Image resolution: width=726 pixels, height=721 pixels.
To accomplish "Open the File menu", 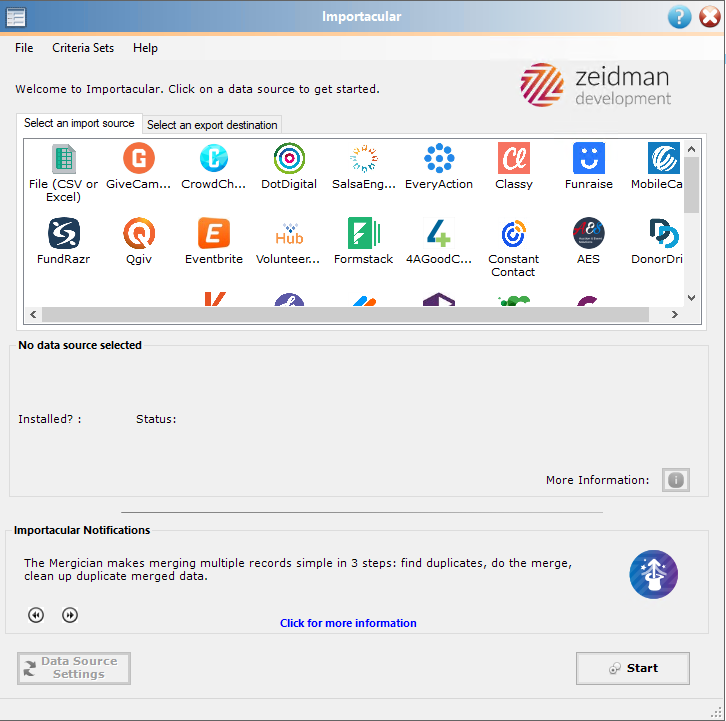I will 24,48.
